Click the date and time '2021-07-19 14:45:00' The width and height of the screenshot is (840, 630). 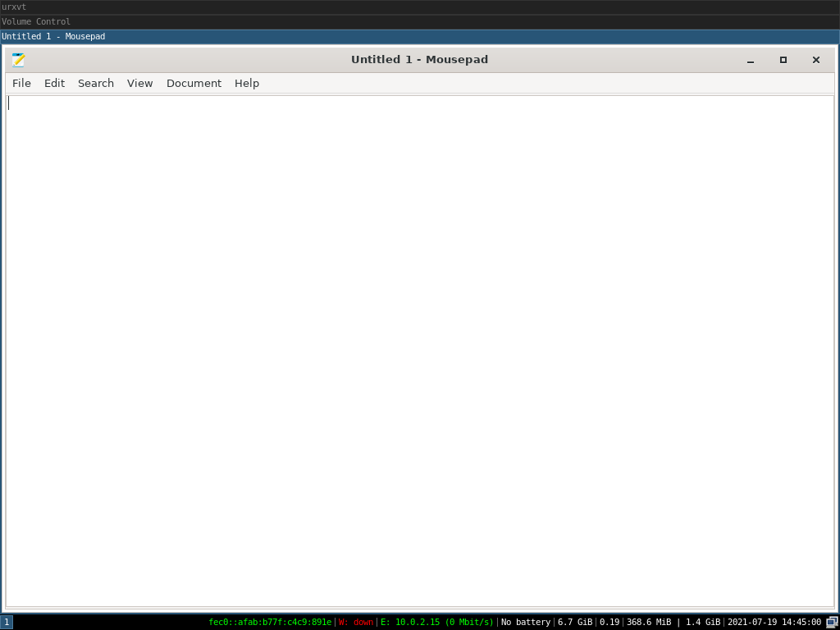774,622
